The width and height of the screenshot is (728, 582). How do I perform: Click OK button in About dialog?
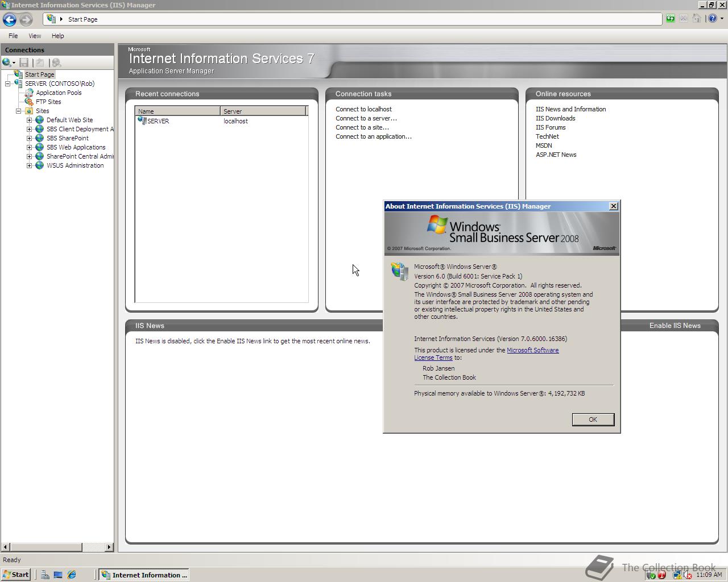(x=593, y=419)
